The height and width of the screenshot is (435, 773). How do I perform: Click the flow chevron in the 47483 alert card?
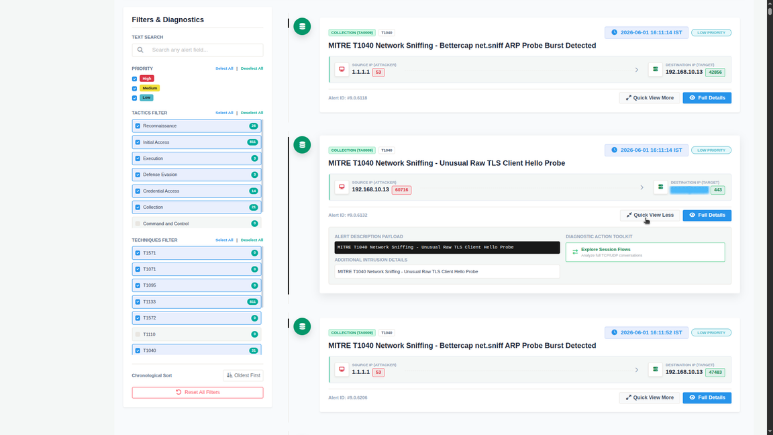coord(636,370)
